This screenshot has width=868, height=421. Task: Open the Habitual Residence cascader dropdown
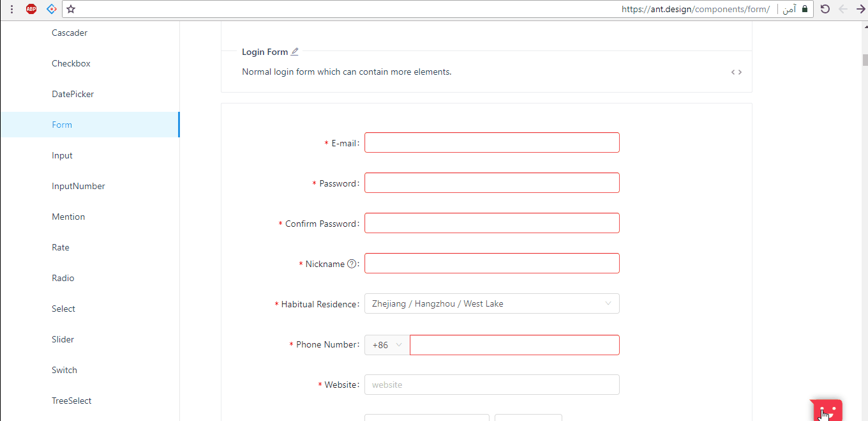click(x=491, y=303)
